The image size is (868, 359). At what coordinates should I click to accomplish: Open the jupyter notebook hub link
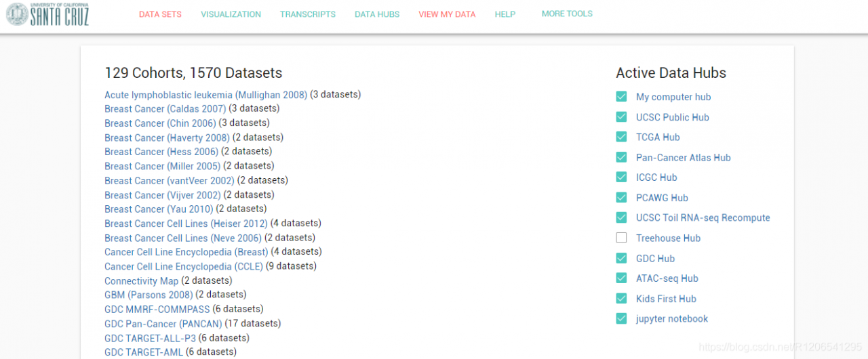pos(672,318)
